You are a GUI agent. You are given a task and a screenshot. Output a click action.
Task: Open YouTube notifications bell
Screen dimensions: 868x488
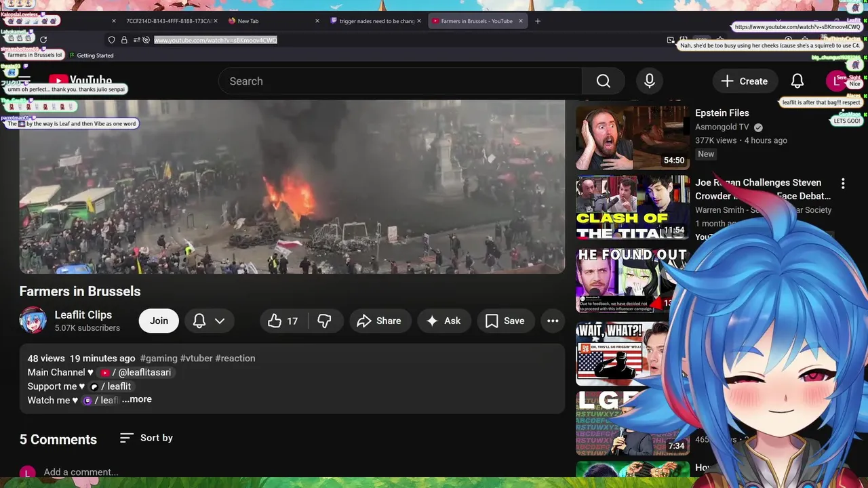click(x=797, y=81)
